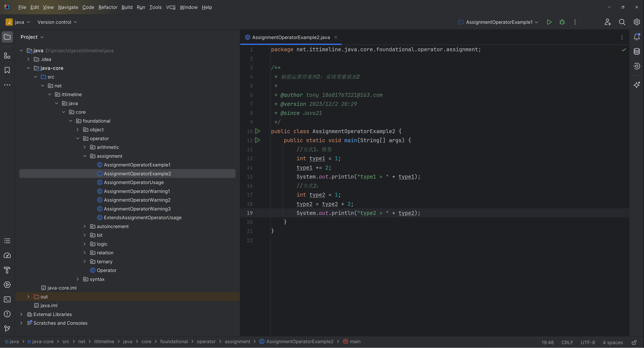Collapse the assignment package
Image resolution: width=644 pixels, height=348 pixels.
pyautogui.click(x=85, y=156)
